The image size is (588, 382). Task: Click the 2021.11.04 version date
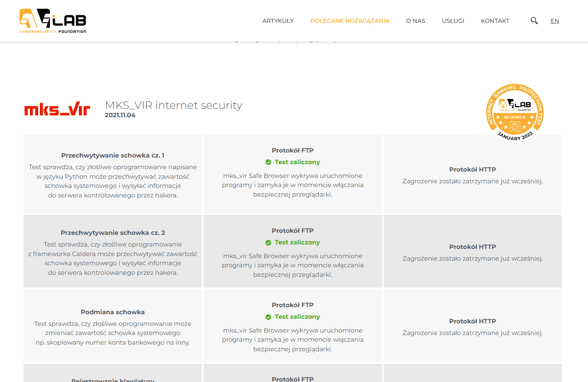(120, 115)
